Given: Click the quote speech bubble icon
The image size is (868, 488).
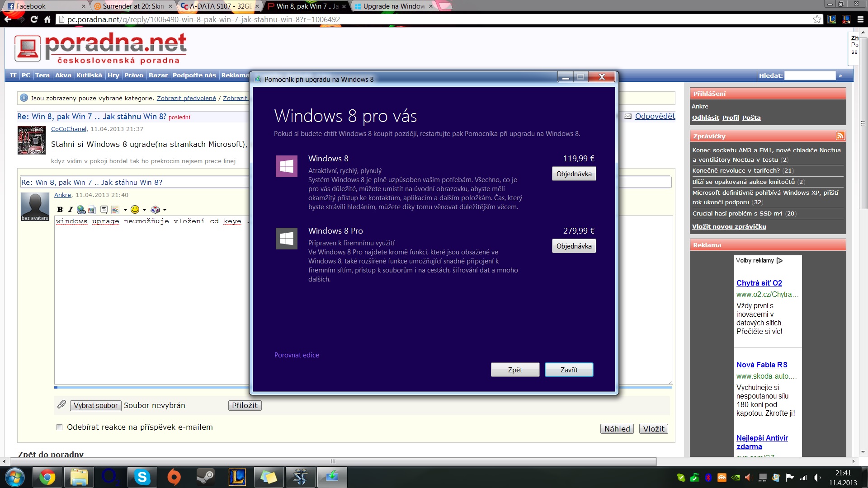Looking at the screenshot, I should (104, 210).
